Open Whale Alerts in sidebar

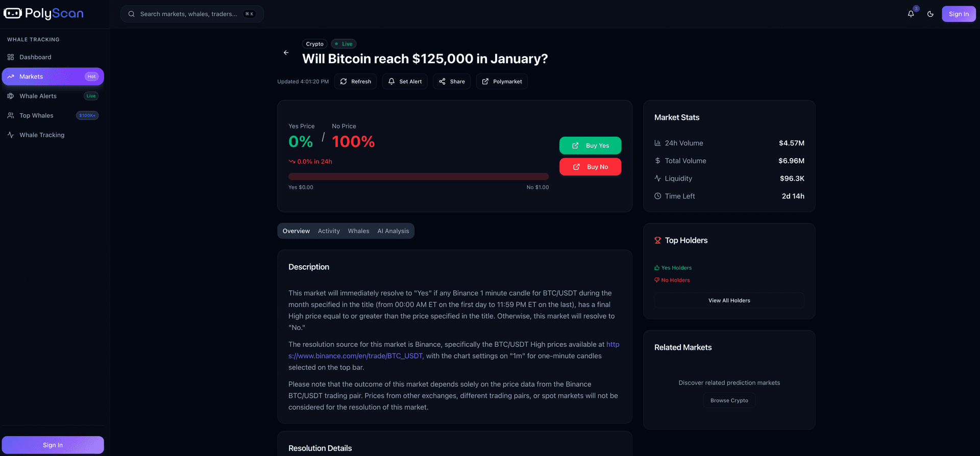pos(38,96)
